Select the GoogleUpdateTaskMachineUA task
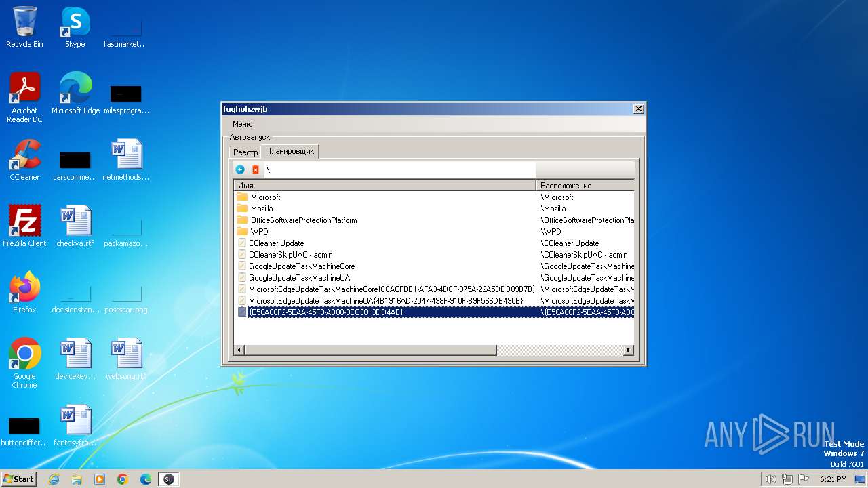 [434, 278]
